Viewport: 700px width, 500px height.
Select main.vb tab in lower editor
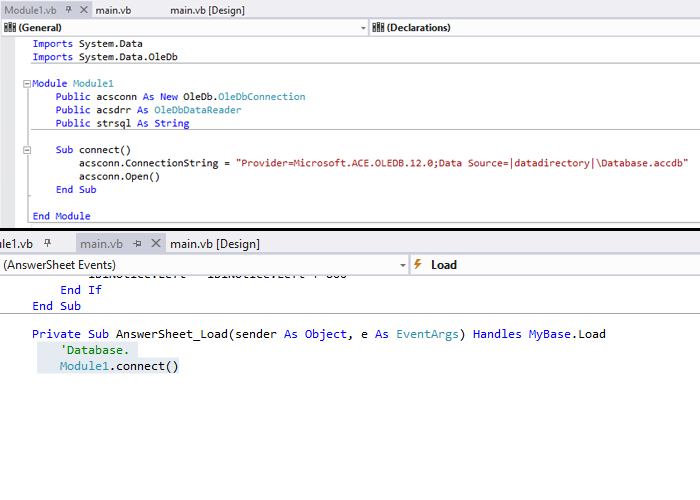click(x=101, y=244)
